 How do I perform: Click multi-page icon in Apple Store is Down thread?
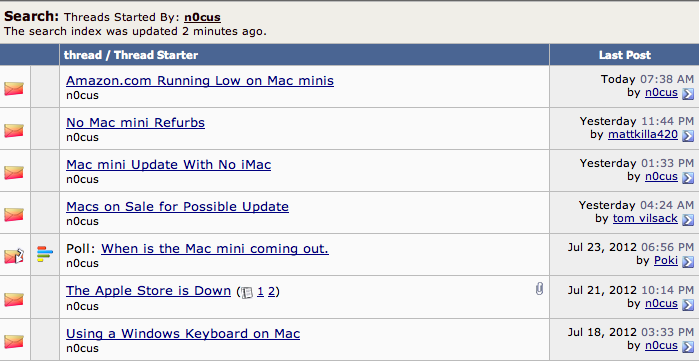pyautogui.click(x=247, y=292)
